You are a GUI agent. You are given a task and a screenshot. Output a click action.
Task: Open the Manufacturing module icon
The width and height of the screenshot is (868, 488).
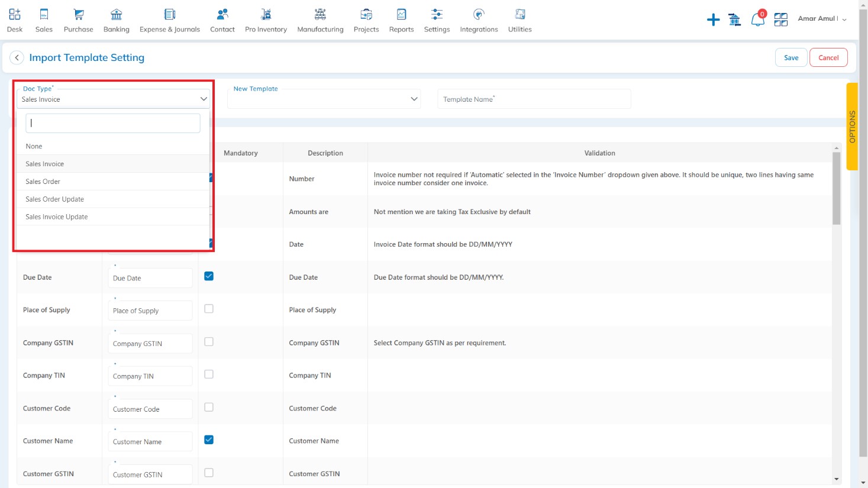coord(320,14)
